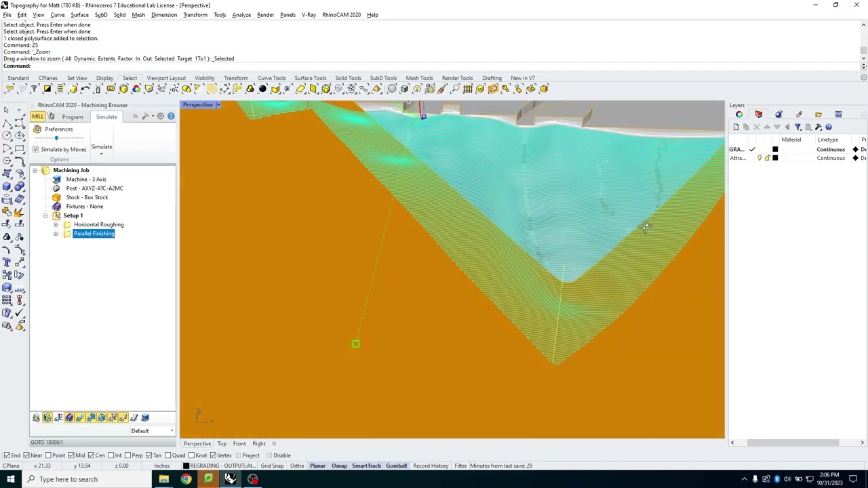Screen dimensions: 868x488
Task: Click Record History in status bar
Action: coord(430,466)
